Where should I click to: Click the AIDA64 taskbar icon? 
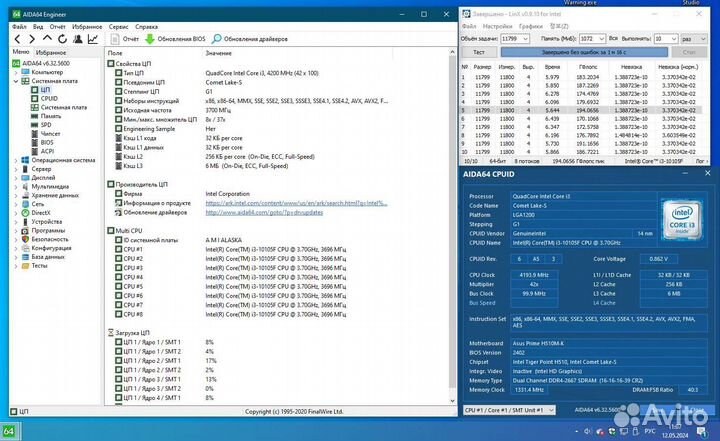8,431
